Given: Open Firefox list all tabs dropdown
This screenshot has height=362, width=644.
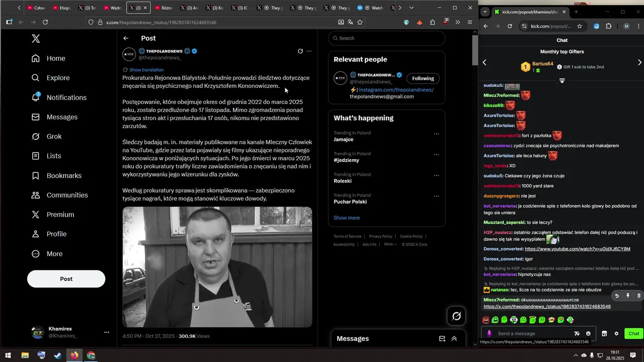Looking at the screenshot, I should (x=412, y=8).
